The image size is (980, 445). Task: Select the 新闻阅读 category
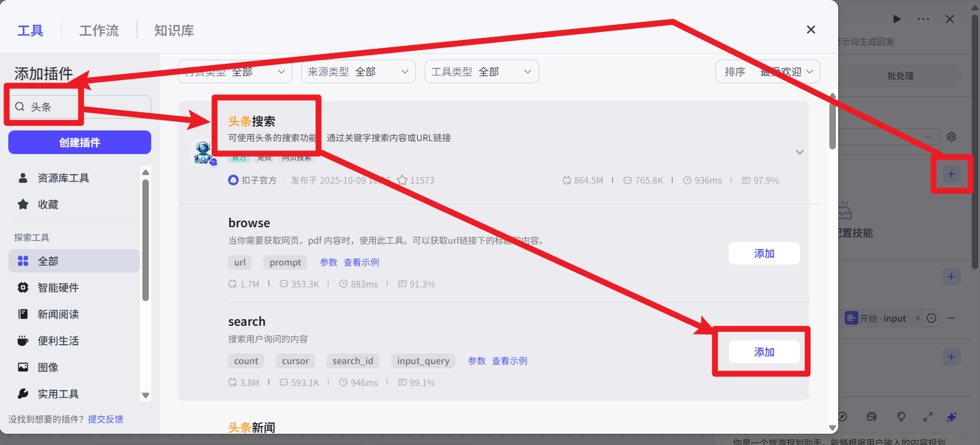tap(74, 314)
